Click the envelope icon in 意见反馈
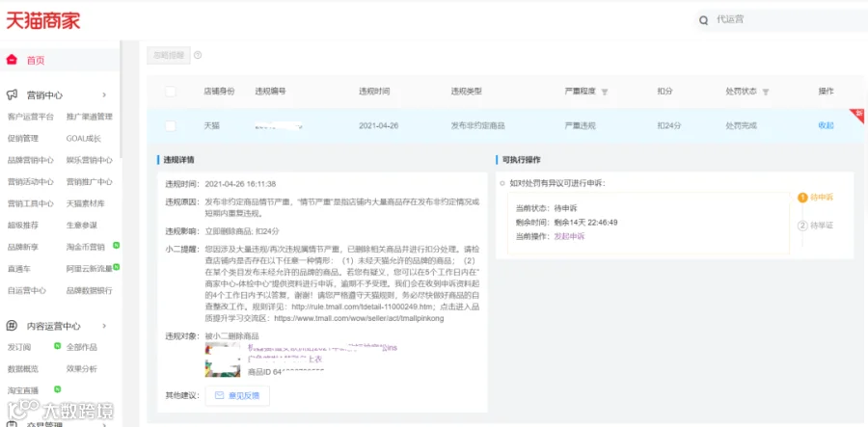868x427 pixels. (219, 395)
